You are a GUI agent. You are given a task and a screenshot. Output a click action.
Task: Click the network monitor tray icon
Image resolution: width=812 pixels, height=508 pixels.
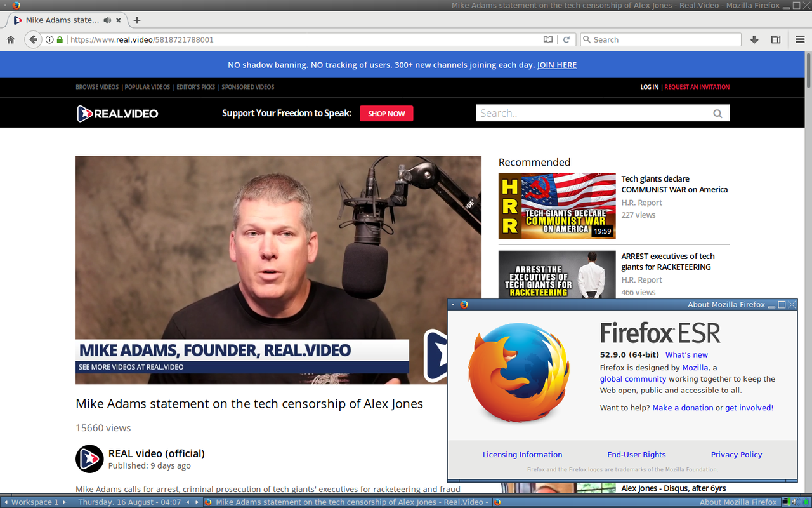785,502
